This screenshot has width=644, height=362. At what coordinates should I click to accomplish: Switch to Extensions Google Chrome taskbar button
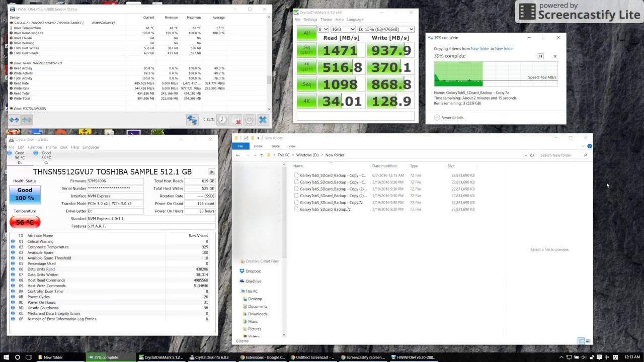pyautogui.click(x=262, y=357)
